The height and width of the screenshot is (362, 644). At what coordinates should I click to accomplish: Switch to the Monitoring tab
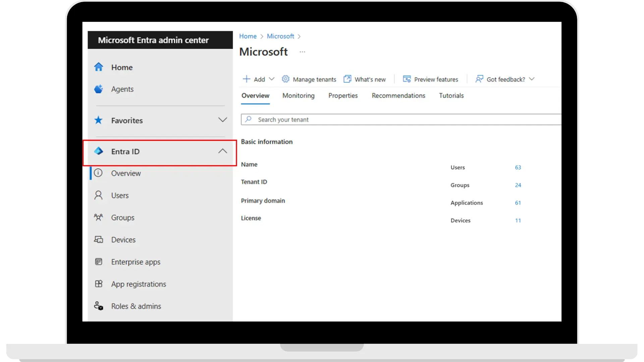(x=299, y=96)
